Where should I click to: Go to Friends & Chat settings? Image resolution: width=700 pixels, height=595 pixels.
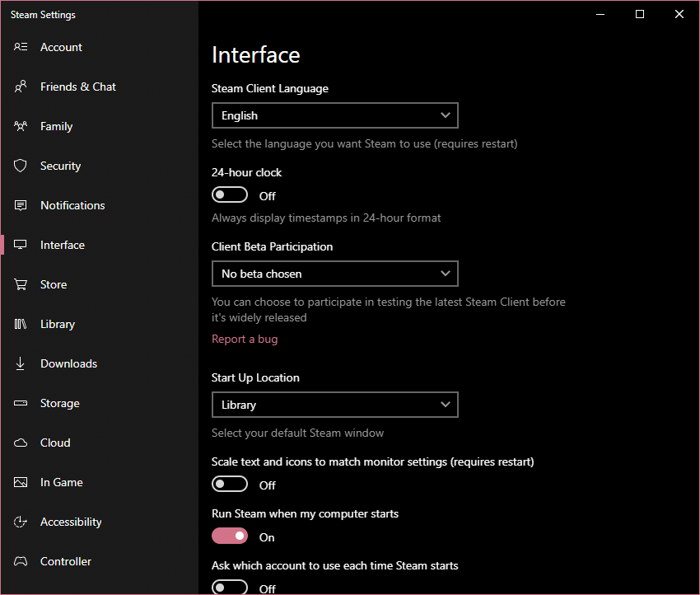coord(78,87)
